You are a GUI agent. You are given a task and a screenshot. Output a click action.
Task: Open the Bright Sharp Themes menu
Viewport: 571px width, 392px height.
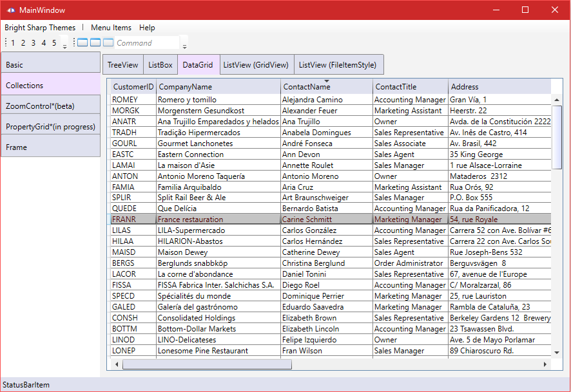tap(40, 28)
